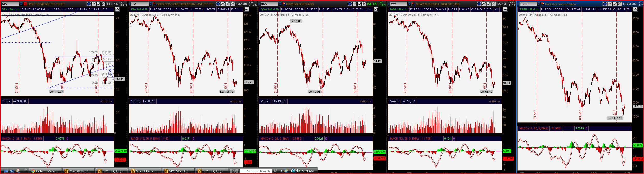Click chart mode icon beside QQQ quote bar
Screen dimensions: 644x174
[376, 9]
